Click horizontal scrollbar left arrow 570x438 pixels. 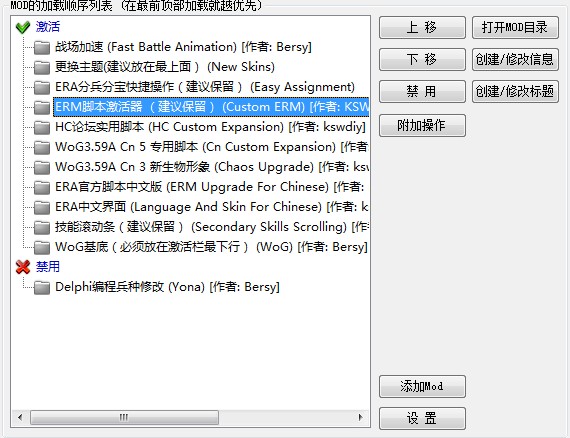tap(20, 417)
